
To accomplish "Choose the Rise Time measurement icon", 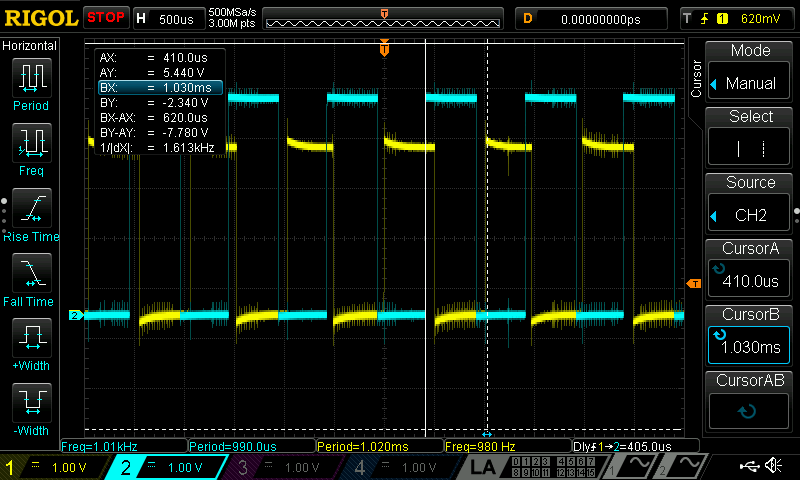I will click(x=32, y=212).
